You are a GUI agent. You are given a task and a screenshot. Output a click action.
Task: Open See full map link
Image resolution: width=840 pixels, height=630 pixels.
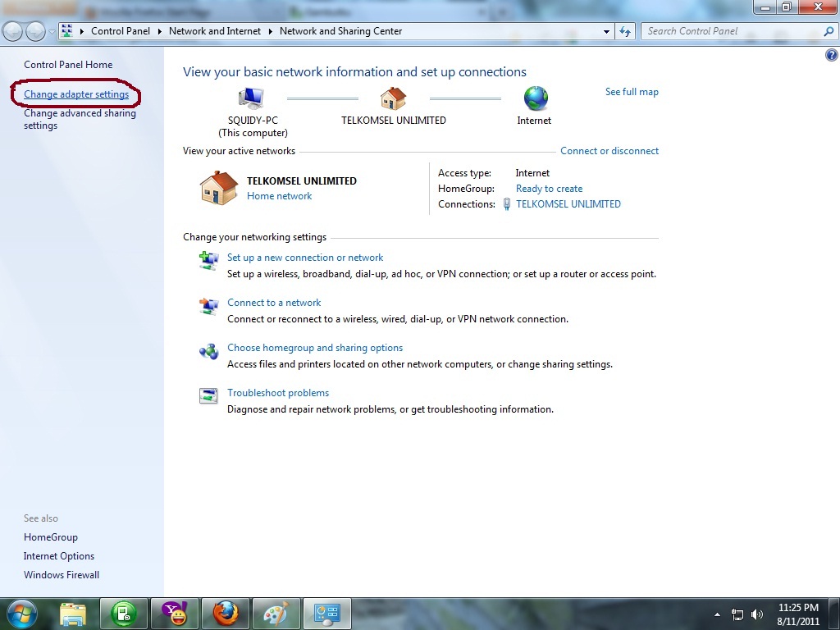coord(632,92)
